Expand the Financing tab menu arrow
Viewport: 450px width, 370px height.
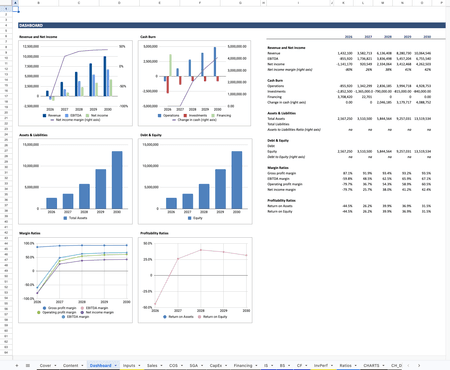coord(256,366)
